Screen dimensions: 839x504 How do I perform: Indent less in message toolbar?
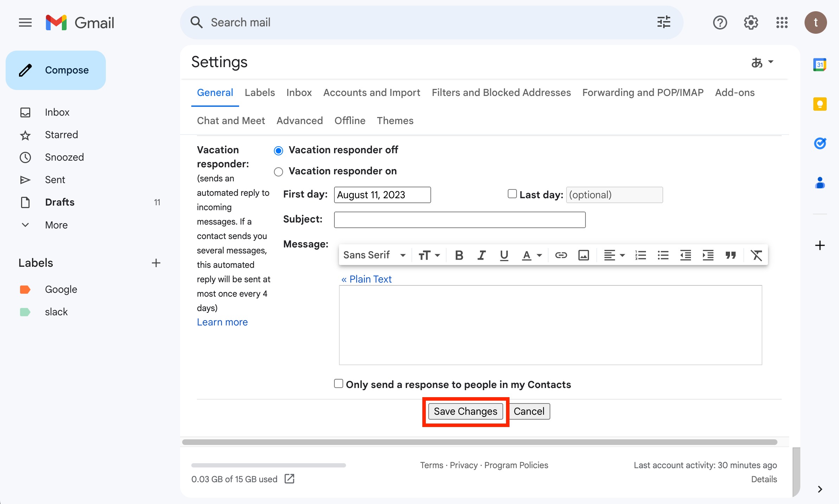click(685, 255)
